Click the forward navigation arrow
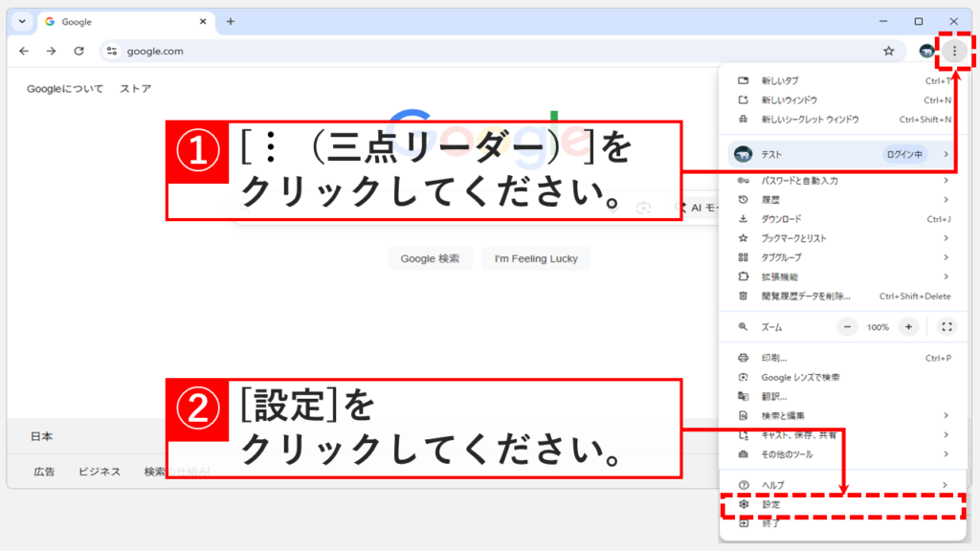Image resolution: width=980 pixels, height=551 pixels. pyautogui.click(x=51, y=51)
